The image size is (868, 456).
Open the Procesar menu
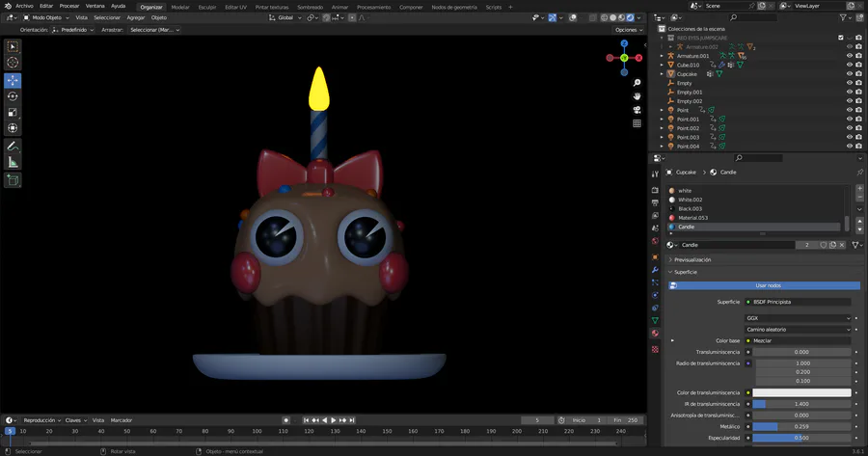click(x=69, y=6)
